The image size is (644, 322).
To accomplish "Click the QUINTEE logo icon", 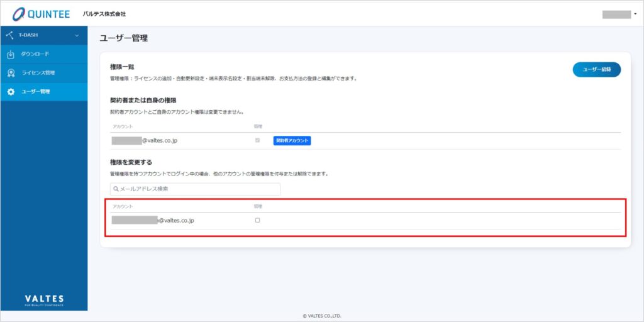I will pos(19,14).
